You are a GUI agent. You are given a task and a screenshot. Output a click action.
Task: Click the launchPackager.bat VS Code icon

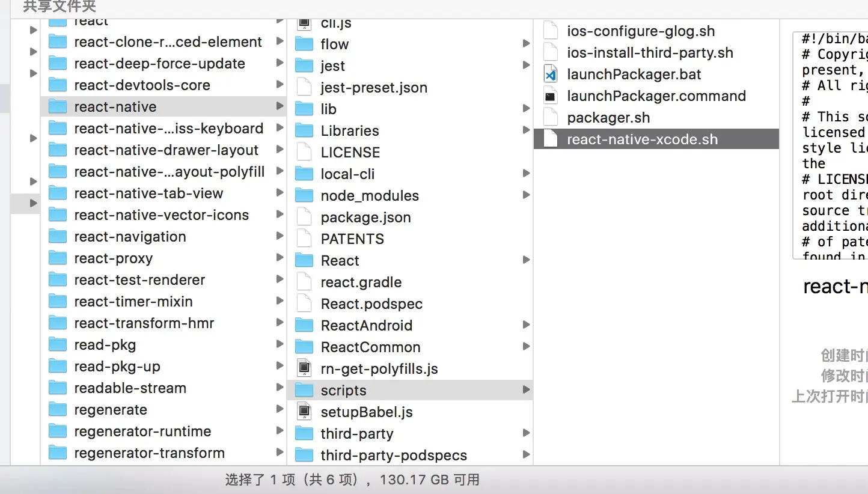[551, 75]
